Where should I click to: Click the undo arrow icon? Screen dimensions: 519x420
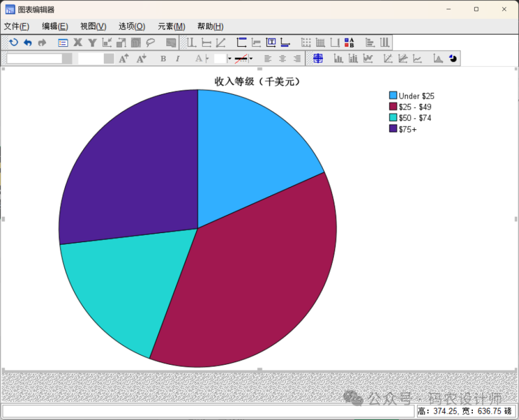pos(28,43)
